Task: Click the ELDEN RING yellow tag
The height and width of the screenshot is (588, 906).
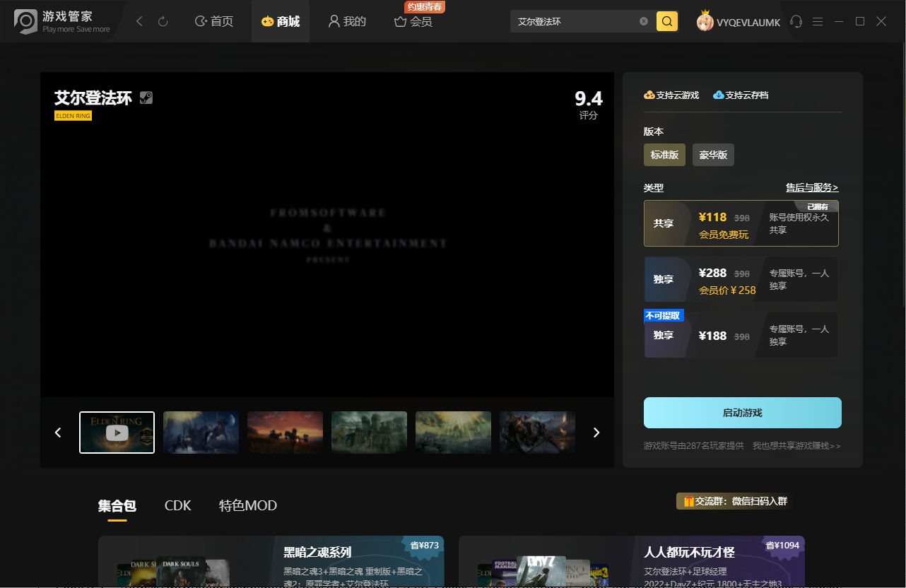Action: tap(73, 116)
